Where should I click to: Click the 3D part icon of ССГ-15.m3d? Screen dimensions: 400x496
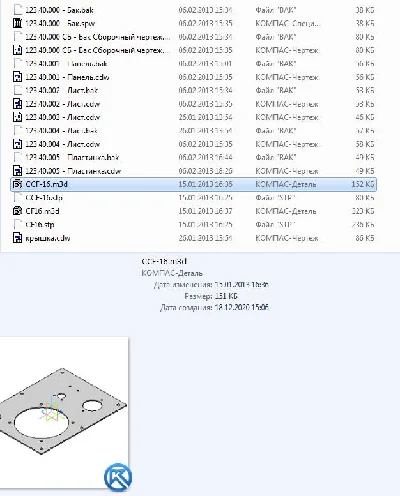[17, 184]
